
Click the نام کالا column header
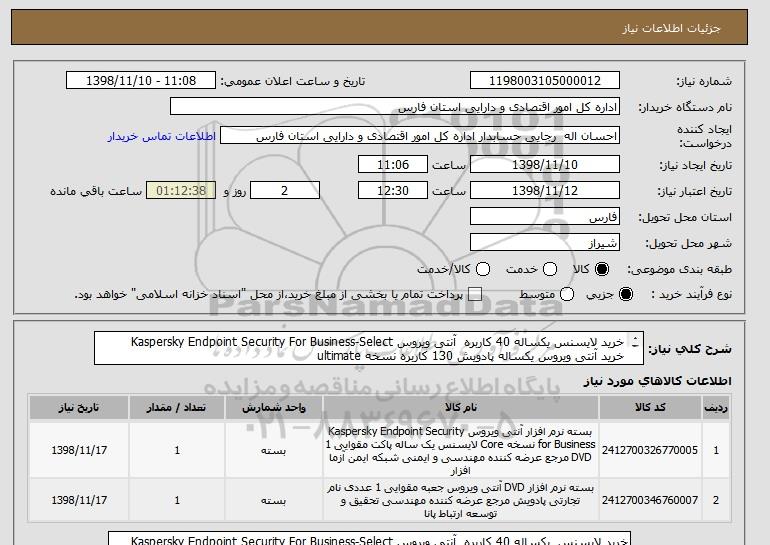tap(461, 408)
